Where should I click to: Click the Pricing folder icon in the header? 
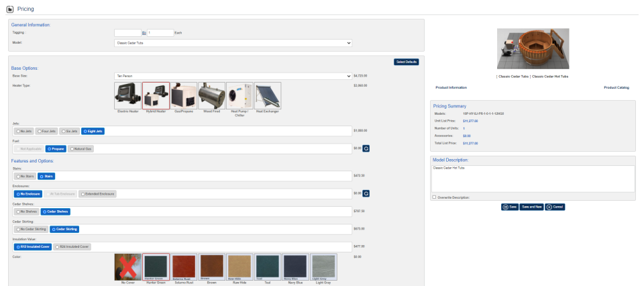point(10,9)
